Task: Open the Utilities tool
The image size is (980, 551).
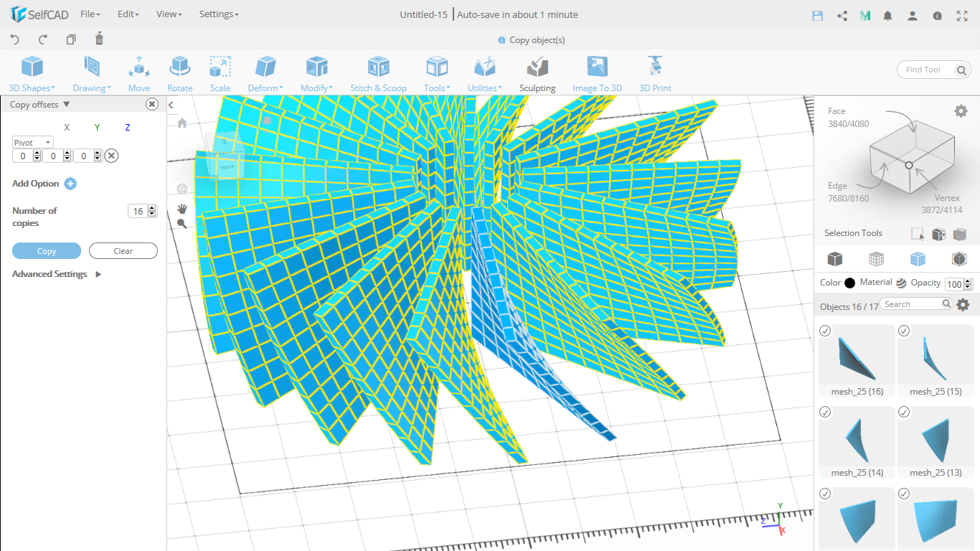Action: coord(485,74)
